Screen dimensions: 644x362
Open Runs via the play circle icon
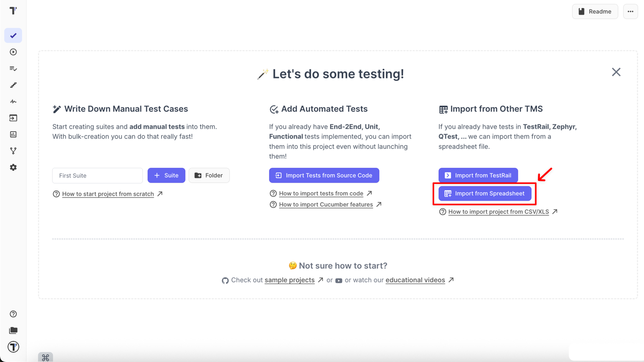tap(13, 52)
